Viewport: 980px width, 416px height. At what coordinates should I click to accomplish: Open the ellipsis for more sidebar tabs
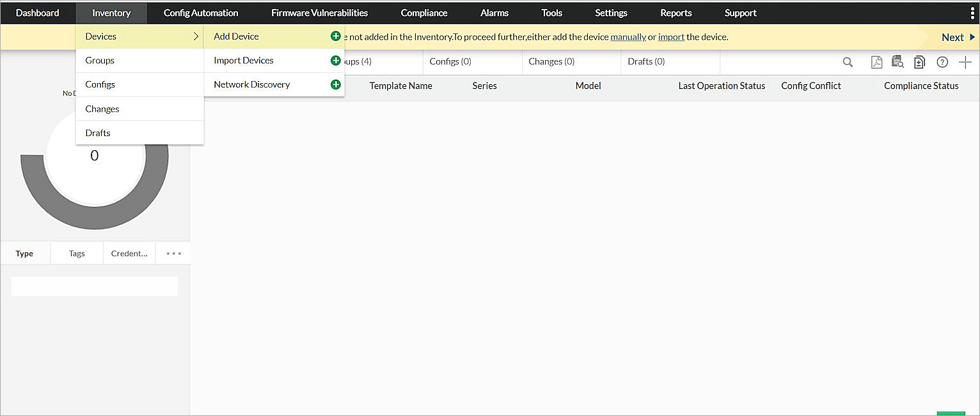tap(172, 253)
